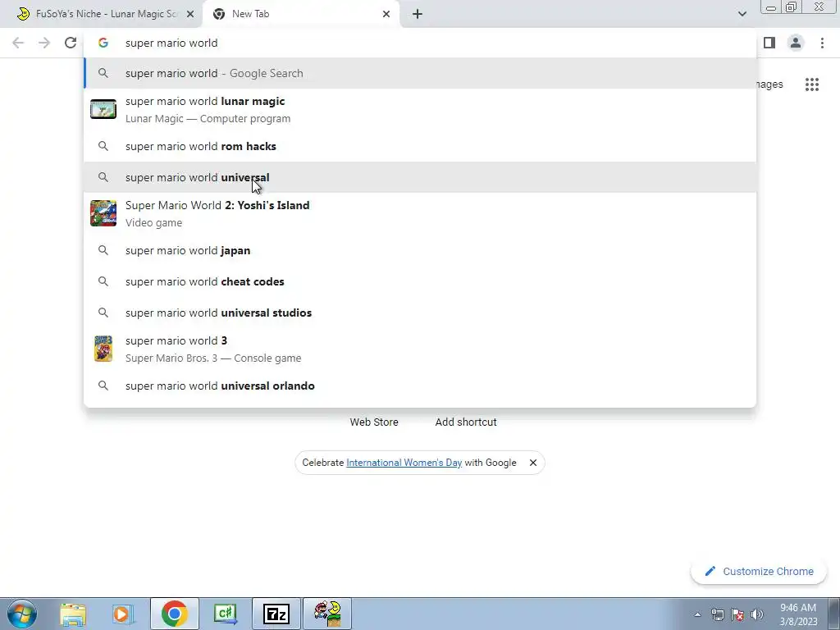The width and height of the screenshot is (840, 630).
Task: Click the Super Mario Bros. 3 thumbnail
Action: click(x=103, y=349)
